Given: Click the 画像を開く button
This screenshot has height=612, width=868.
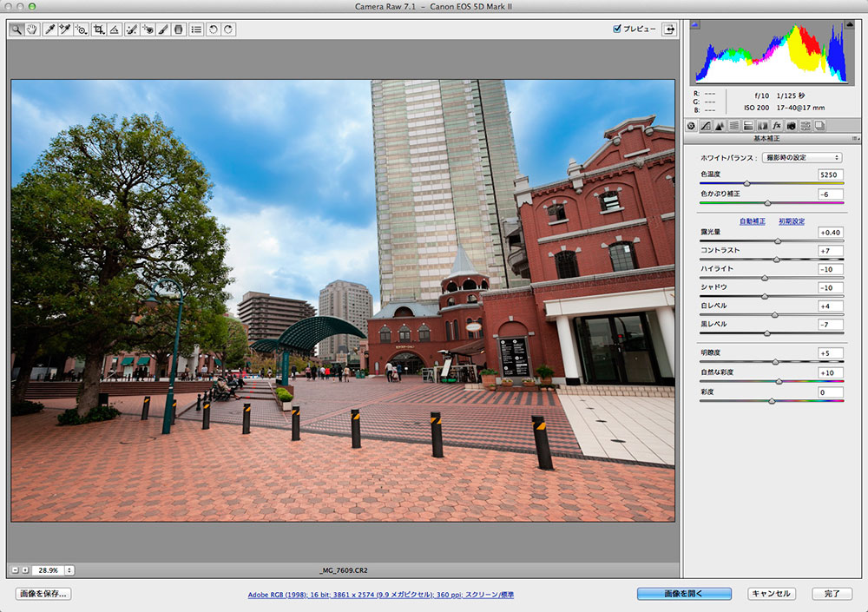Looking at the screenshot, I should click(x=684, y=594).
